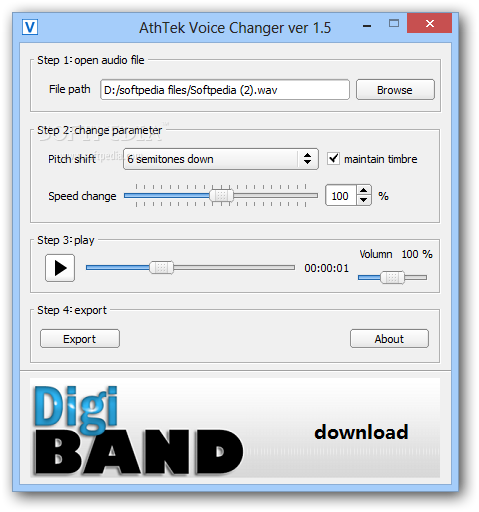Open the About dialog
479x512 pixels.
[389, 339]
